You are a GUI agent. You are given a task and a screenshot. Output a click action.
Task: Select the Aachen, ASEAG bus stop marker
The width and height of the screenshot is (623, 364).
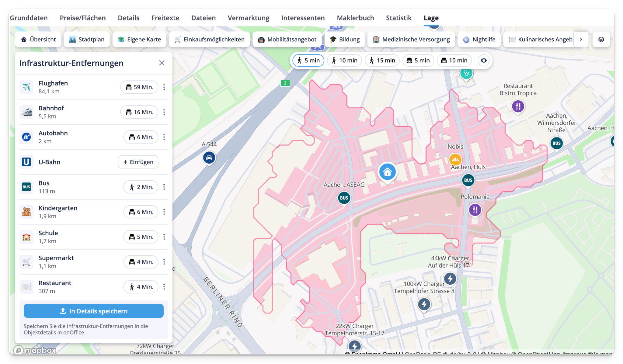(344, 198)
